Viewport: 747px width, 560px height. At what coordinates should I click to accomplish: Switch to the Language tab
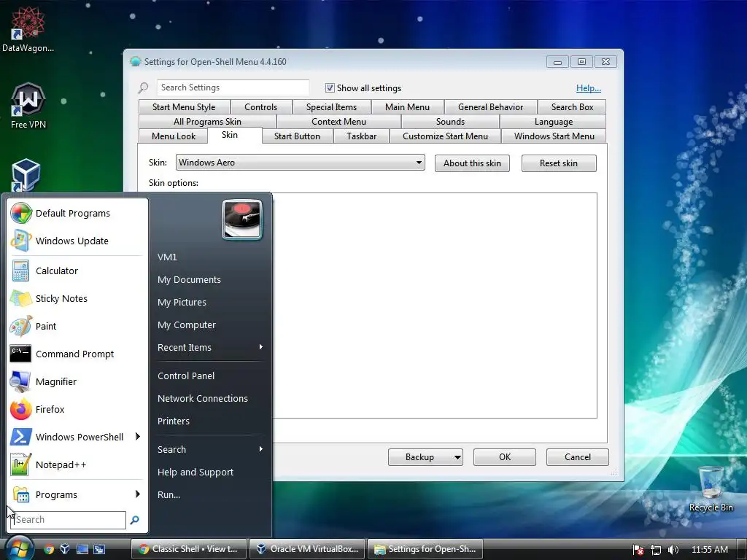pos(554,122)
